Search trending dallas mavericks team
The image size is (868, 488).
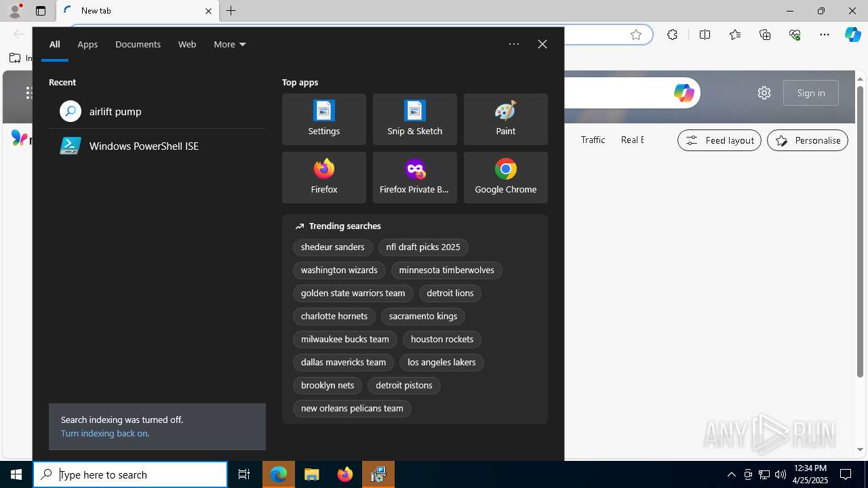343,363
